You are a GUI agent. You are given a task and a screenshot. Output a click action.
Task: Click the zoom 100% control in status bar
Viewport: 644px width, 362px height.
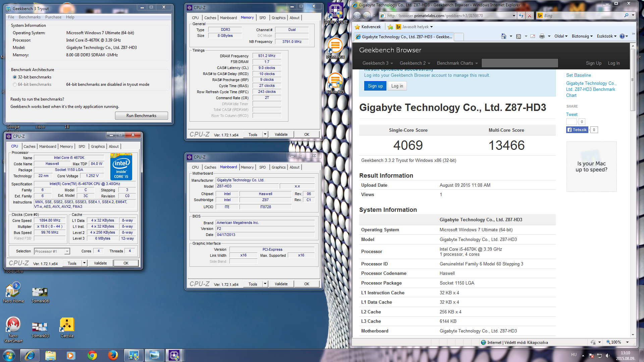(x=617, y=342)
